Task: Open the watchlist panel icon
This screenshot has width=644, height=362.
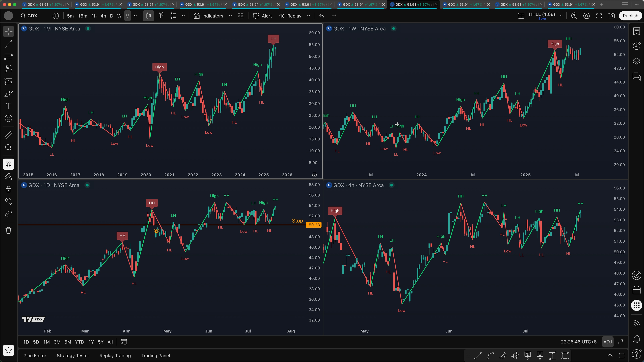Action: (636, 31)
